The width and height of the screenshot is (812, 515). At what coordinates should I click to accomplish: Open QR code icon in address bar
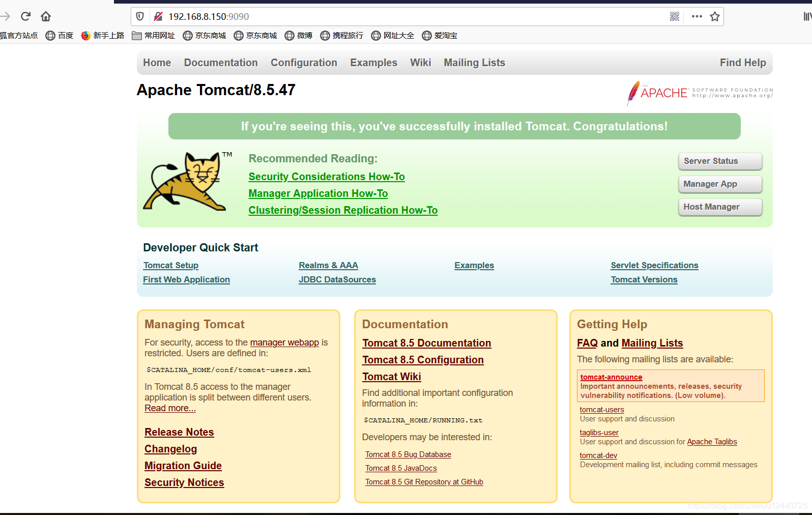tap(675, 16)
